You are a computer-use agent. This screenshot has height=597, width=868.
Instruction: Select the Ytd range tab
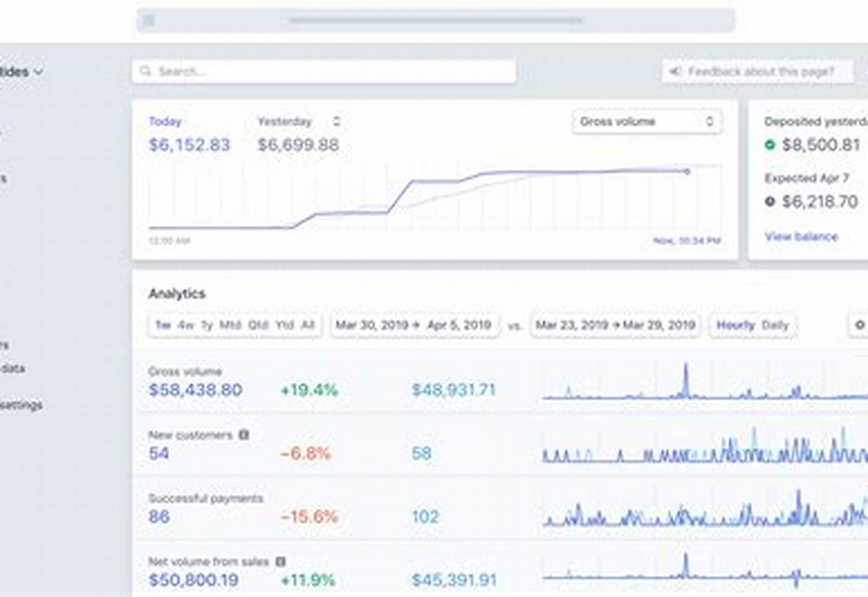284,325
